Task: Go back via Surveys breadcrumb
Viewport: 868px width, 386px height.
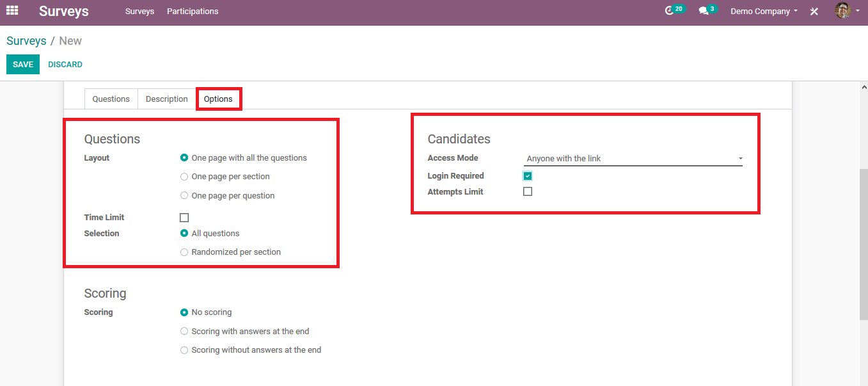Action: pyautogui.click(x=26, y=41)
